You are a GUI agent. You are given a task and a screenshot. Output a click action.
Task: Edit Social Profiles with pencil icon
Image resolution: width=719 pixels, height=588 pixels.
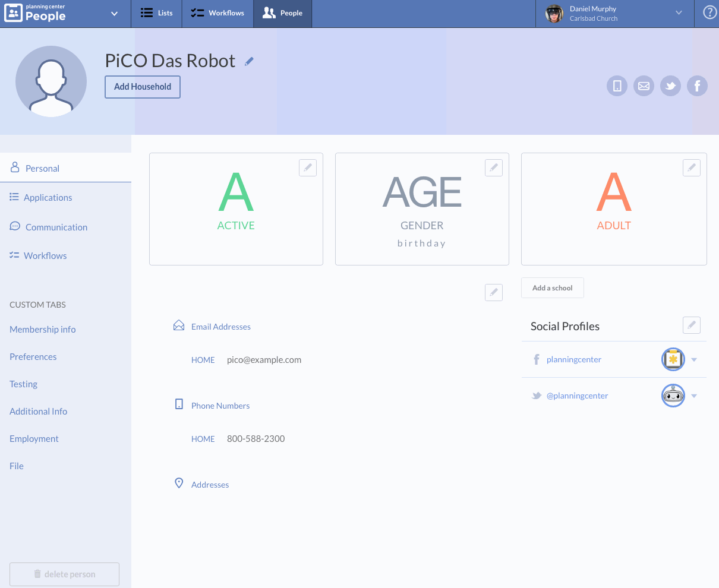point(691,325)
